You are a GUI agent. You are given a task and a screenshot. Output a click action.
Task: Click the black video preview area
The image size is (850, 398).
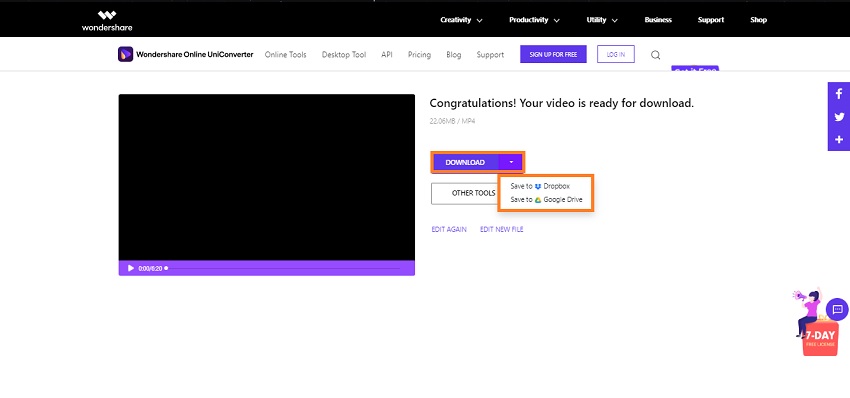[x=267, y=177]
